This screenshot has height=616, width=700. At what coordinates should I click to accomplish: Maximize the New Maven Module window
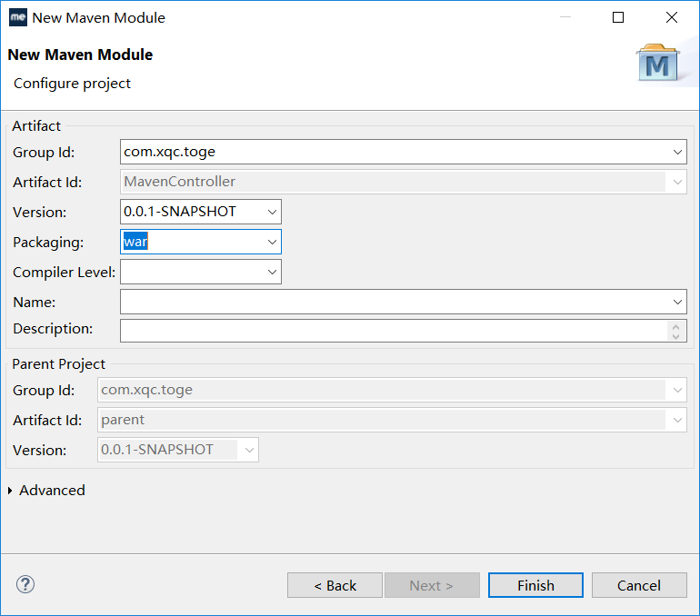(x=618, y=17)
